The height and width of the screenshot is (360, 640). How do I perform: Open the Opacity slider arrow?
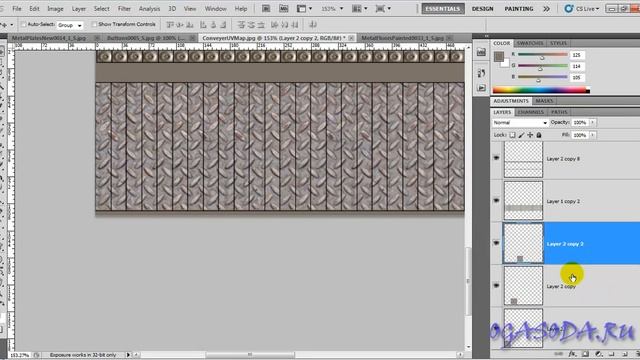coord(593,122)
